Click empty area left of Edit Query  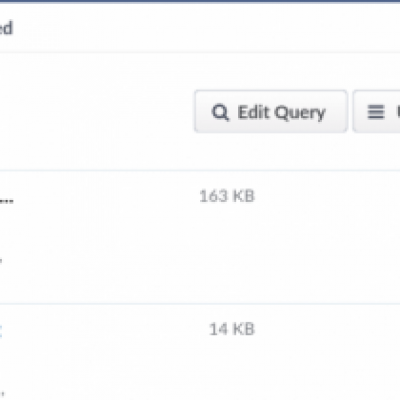tap(97, 111)
